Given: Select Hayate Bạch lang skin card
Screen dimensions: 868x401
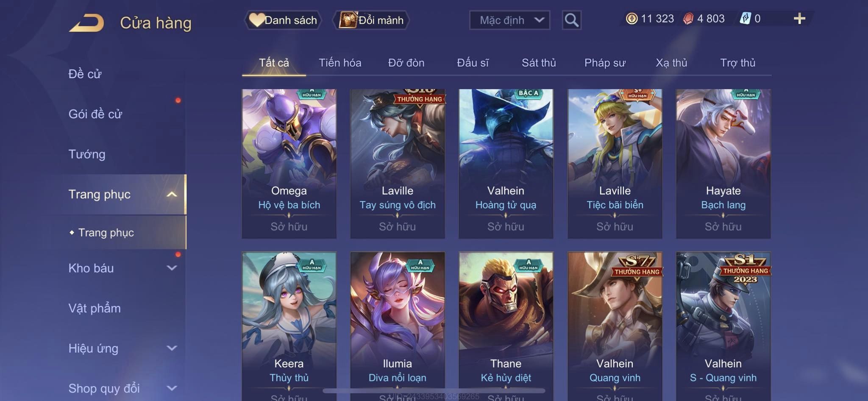Looking at the screenshot, I should coord(723,164).
